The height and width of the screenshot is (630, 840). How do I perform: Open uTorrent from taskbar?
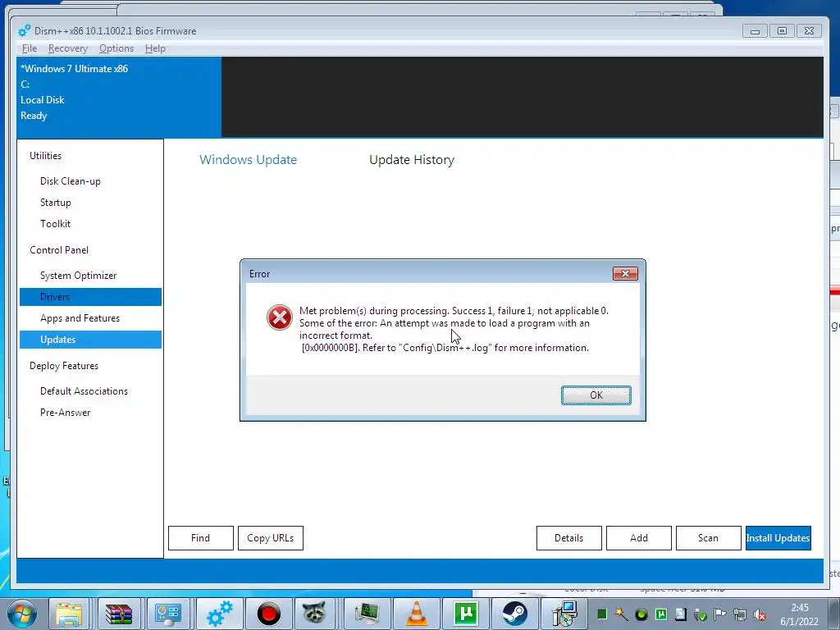pyautogui.click(x=466, y=614)
